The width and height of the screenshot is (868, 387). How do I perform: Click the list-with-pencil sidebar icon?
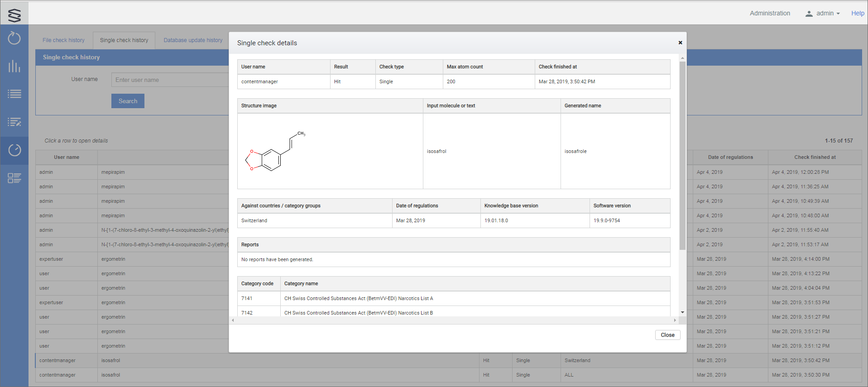click(x=14, y=122)
